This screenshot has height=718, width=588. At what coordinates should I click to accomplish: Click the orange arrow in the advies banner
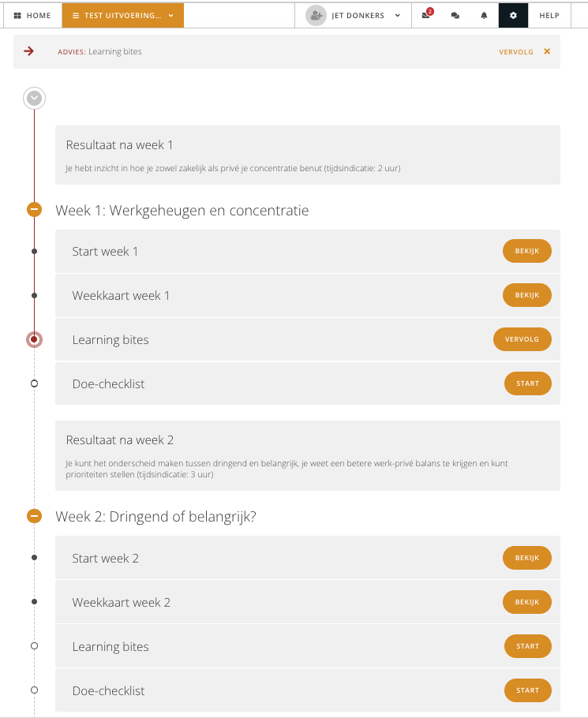[30, 51]
